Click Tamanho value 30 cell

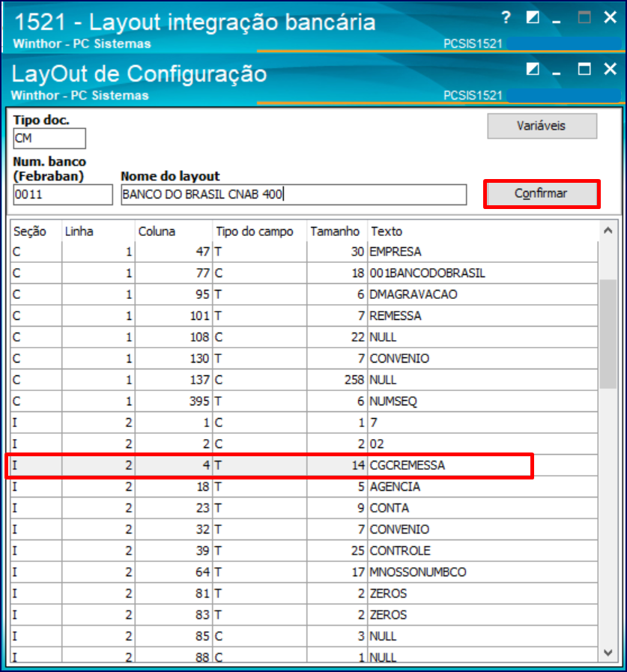[337, 252]
